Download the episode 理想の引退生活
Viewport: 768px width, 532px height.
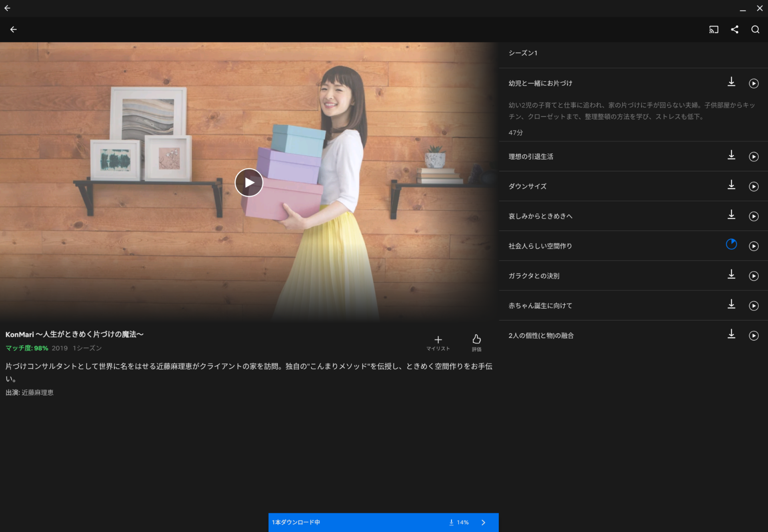732,156
